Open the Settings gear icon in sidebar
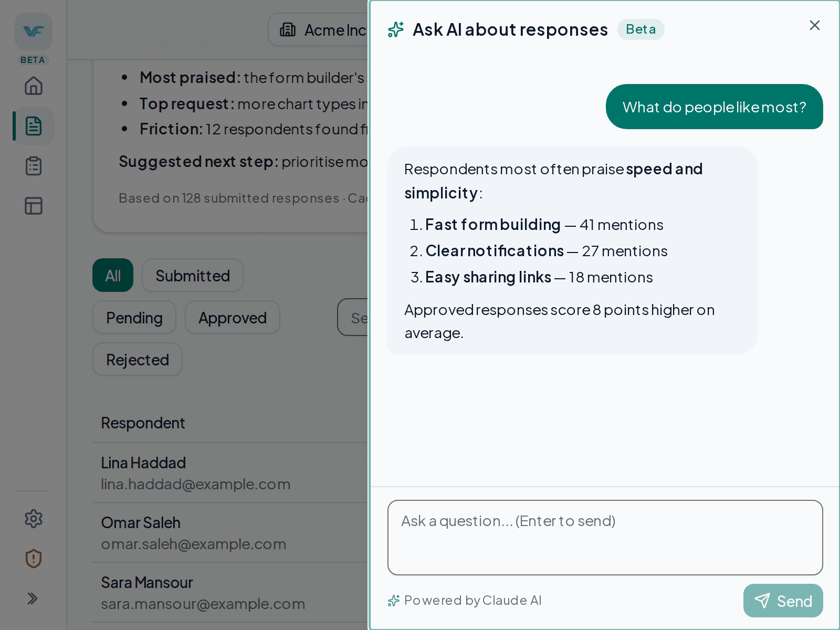The image size is (840, 630). pyautogui.click(x=34, y=519)
